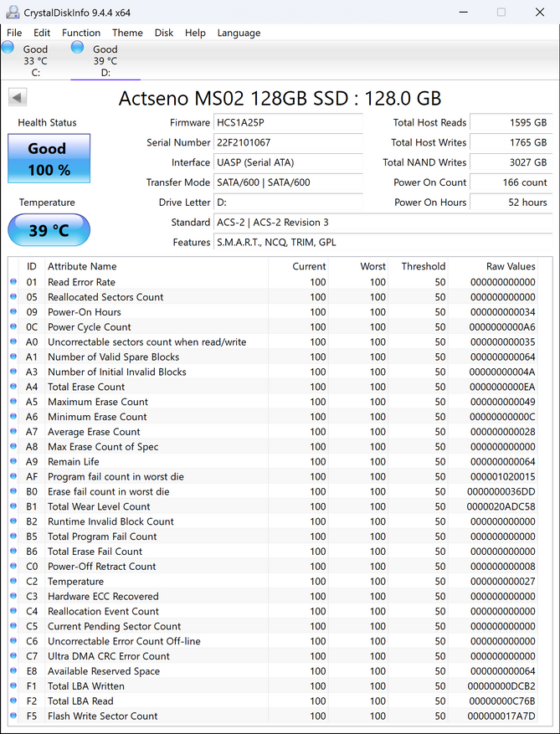Screen dimensions: 560x734
Task: Click the blue status orb for drive D:
Action: 77,47
